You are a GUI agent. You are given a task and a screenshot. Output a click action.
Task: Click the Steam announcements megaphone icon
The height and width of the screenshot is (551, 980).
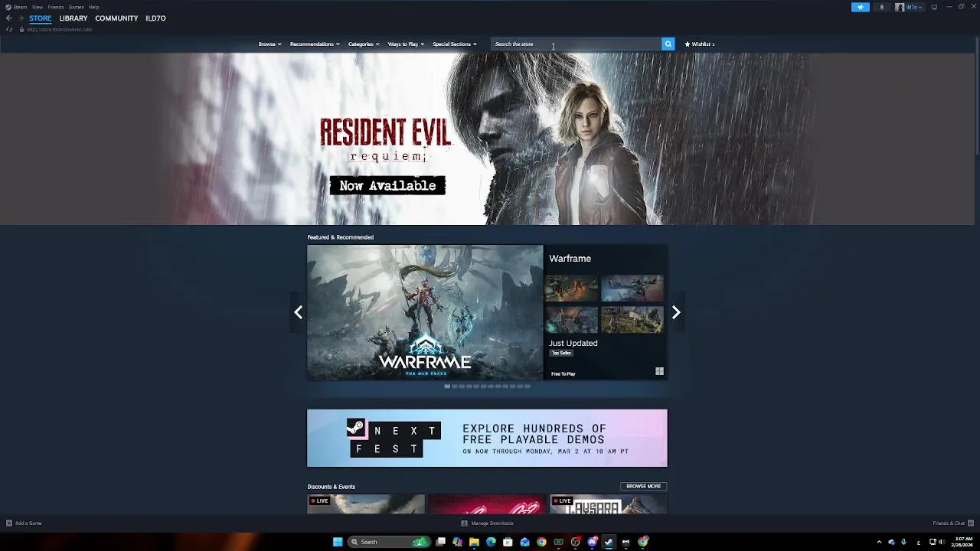[860, 7]
